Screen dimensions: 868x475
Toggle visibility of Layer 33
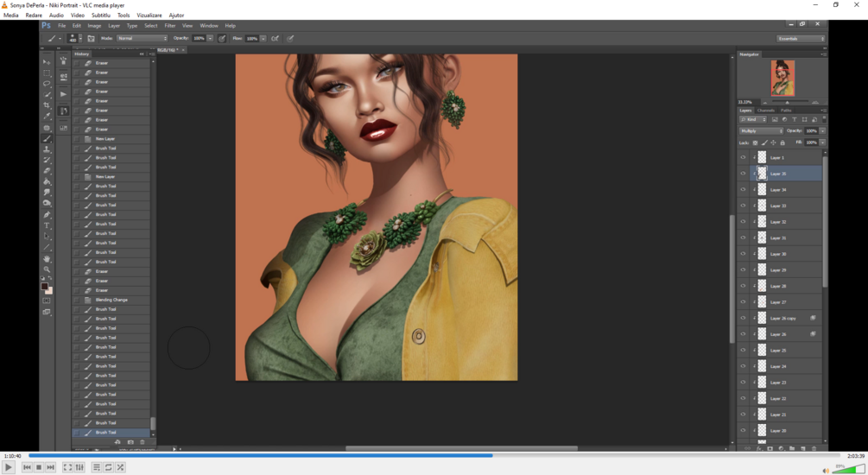743,206
